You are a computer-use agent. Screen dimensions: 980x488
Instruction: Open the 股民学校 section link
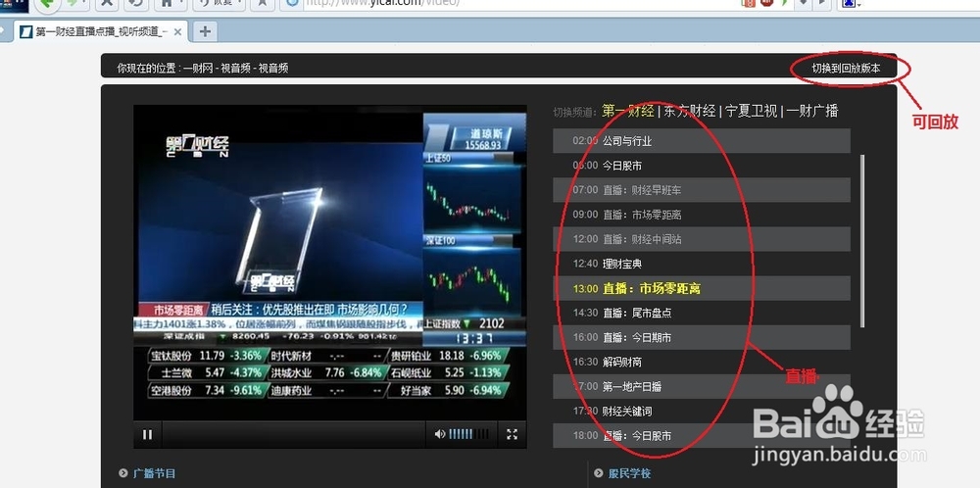629,473
